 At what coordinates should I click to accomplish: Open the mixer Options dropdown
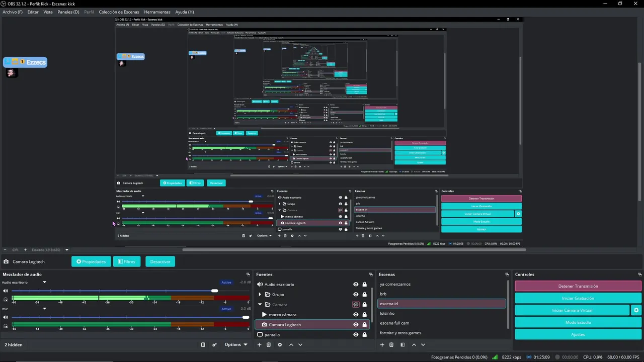point(236,345)
